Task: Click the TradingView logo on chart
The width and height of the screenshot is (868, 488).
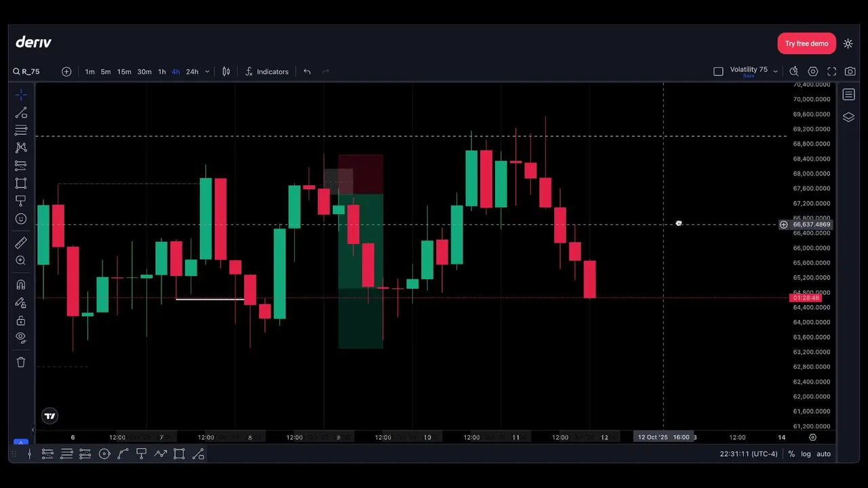Action: tap(50, 416)
